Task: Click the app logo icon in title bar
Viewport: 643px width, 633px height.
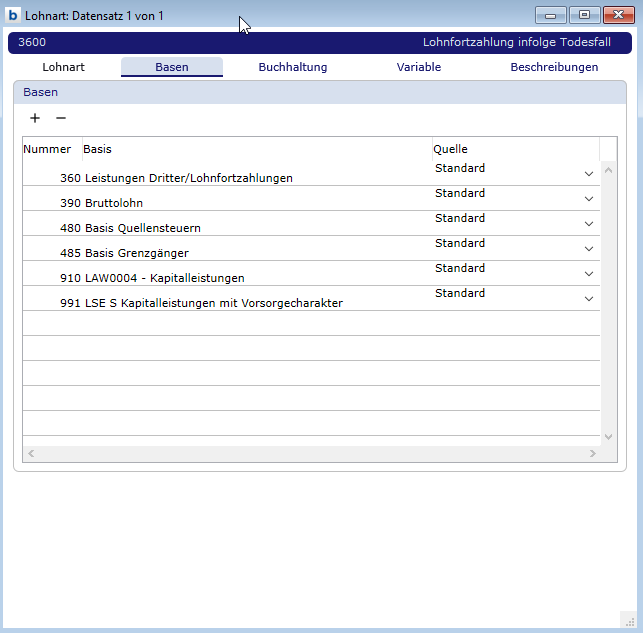Action: 13,15
